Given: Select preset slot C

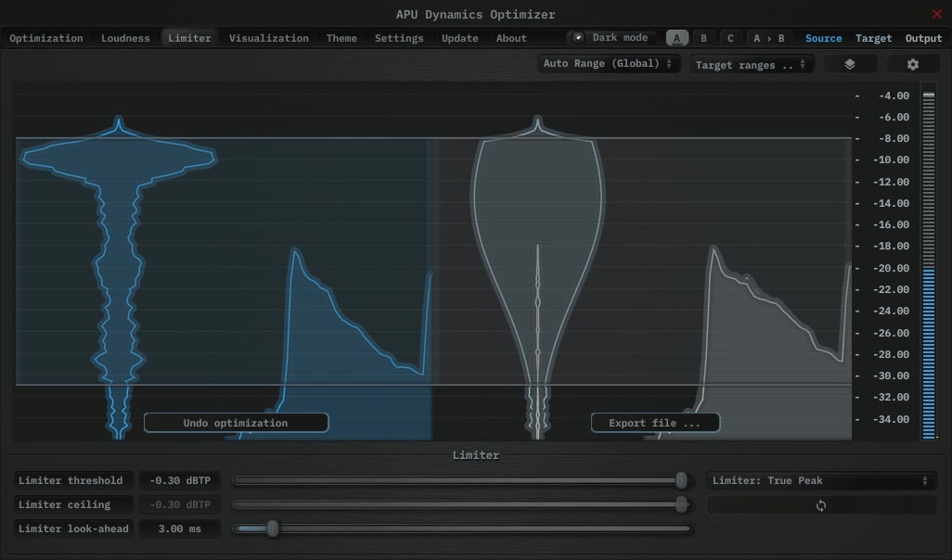Looking at the screenshot, I should (x=730, y=38).
